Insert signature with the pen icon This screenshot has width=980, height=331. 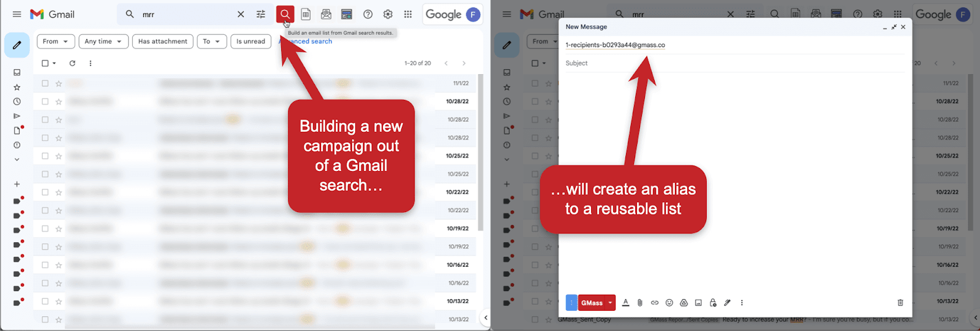(x=728, y=303)
